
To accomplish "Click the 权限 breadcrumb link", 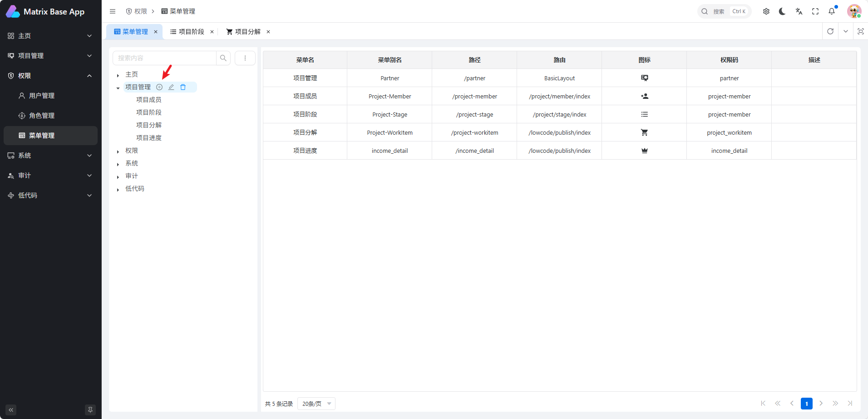I will tap(140, 11).
